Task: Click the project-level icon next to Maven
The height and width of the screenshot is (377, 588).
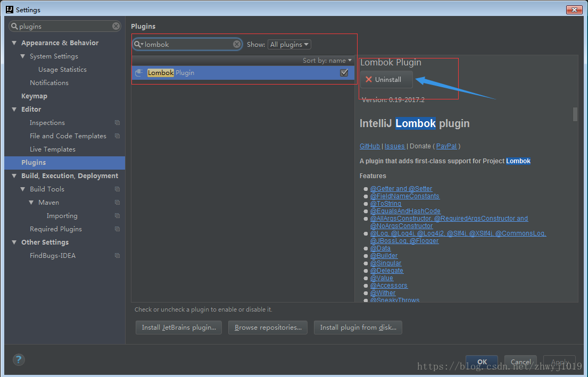Action: click(x=118, y=203)
